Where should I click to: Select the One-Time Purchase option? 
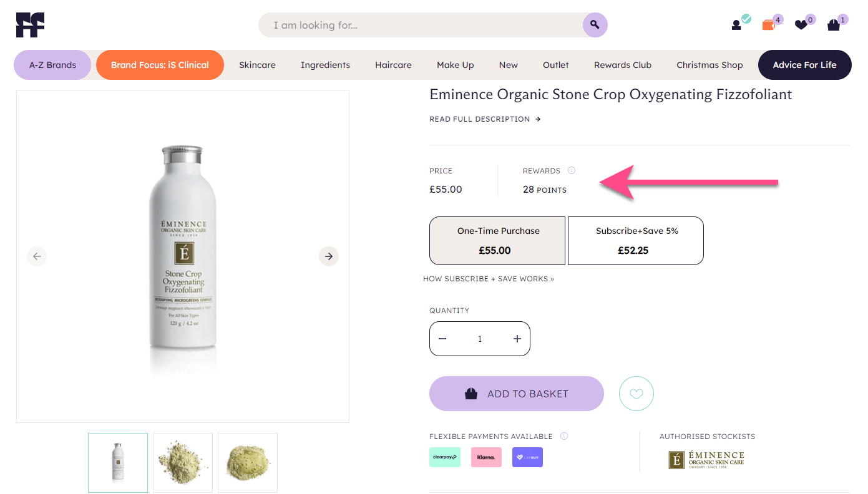point(497,240)
